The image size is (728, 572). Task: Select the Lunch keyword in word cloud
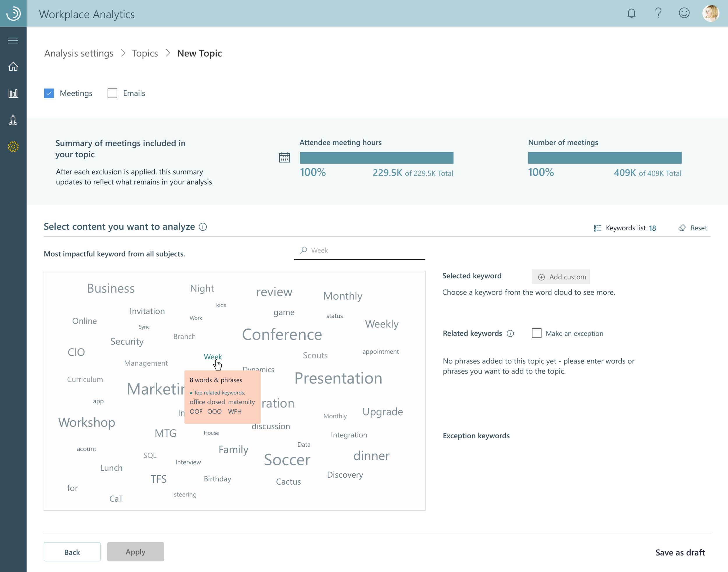(x=111, y=468)
